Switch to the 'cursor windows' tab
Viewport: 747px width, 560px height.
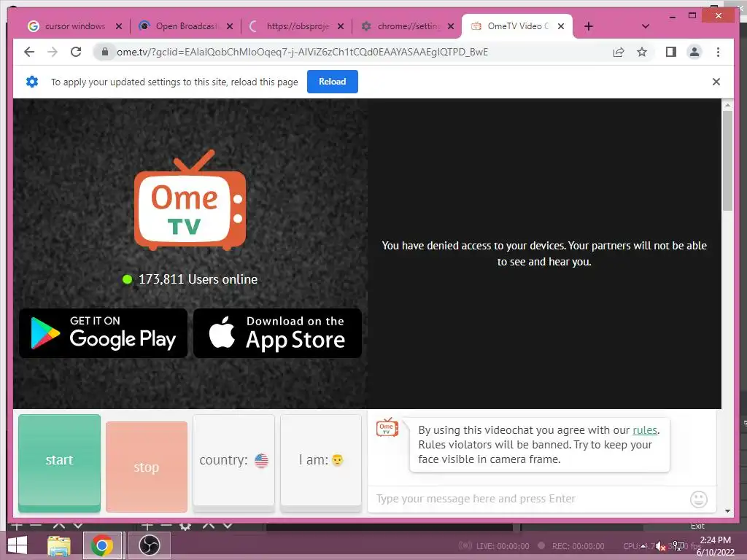coord(75,26)
